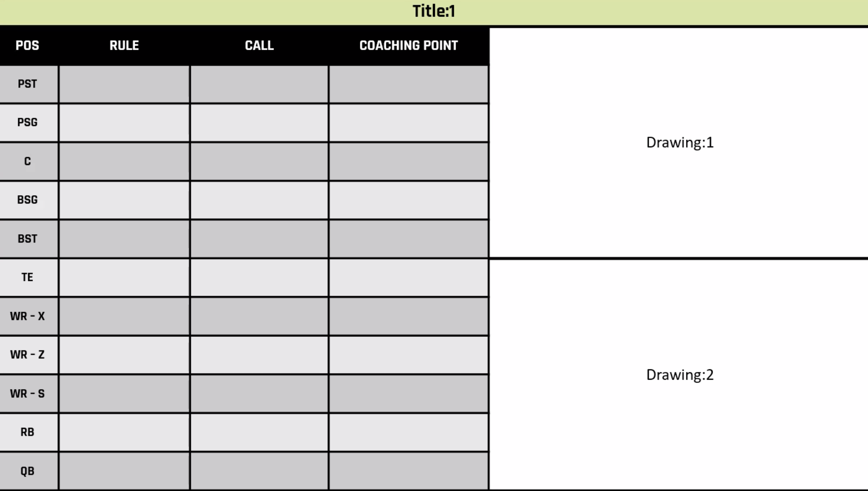Select the Drawing:1 panel
This screenshot has height=491, width=868.
click(x=679, y=142)
